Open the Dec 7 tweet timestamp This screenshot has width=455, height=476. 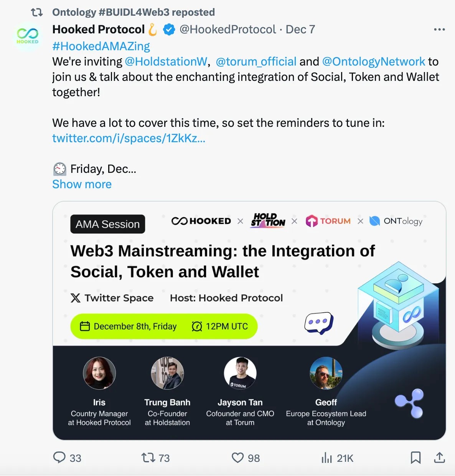click(300, 30)
